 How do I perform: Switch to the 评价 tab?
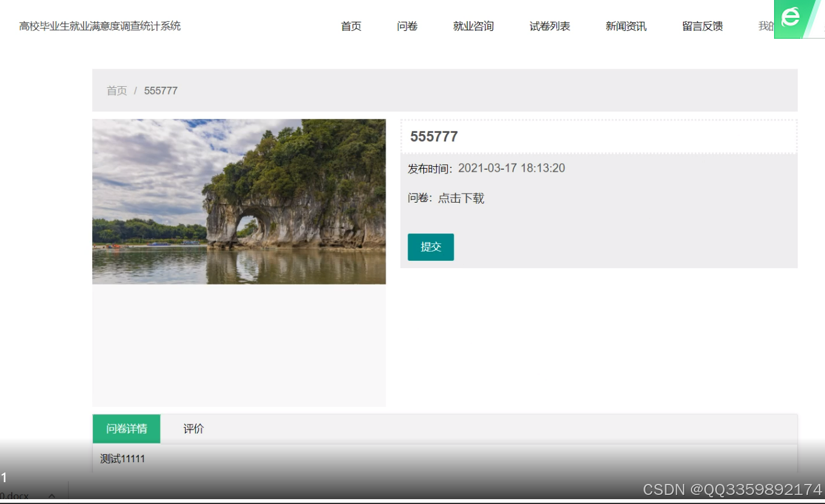click(194, 429)
